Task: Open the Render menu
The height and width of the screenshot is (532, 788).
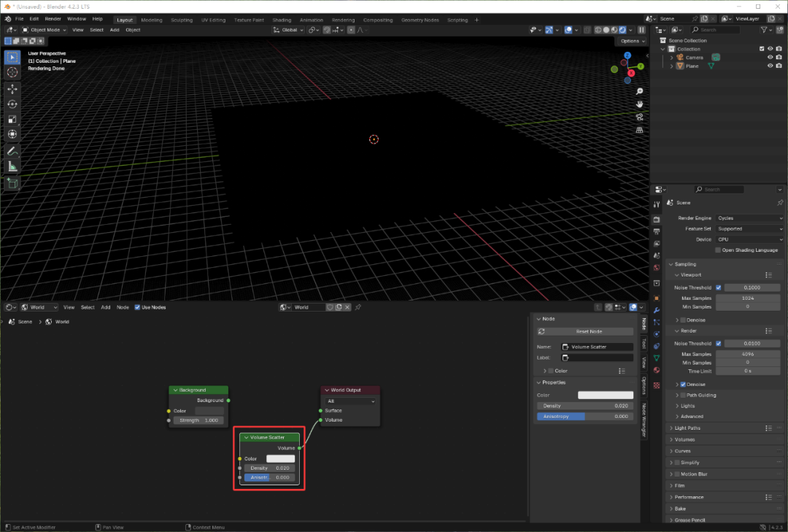Action: click(x=53, y=19)
